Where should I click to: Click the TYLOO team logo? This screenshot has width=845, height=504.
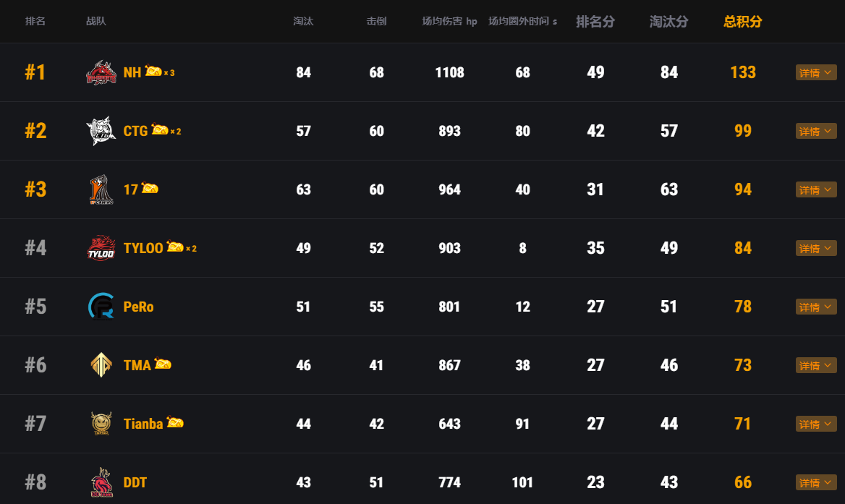(101, 248)
